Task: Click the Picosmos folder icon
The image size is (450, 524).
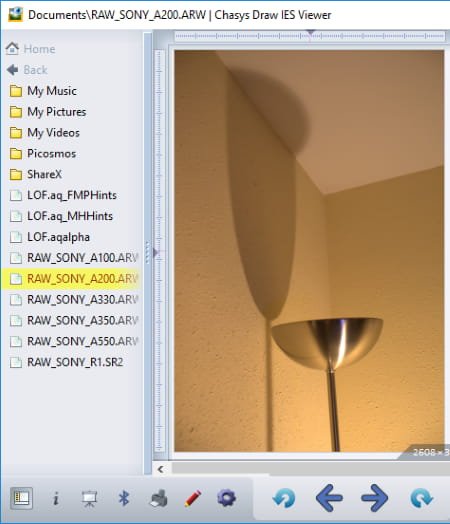Action: point(16,154)
